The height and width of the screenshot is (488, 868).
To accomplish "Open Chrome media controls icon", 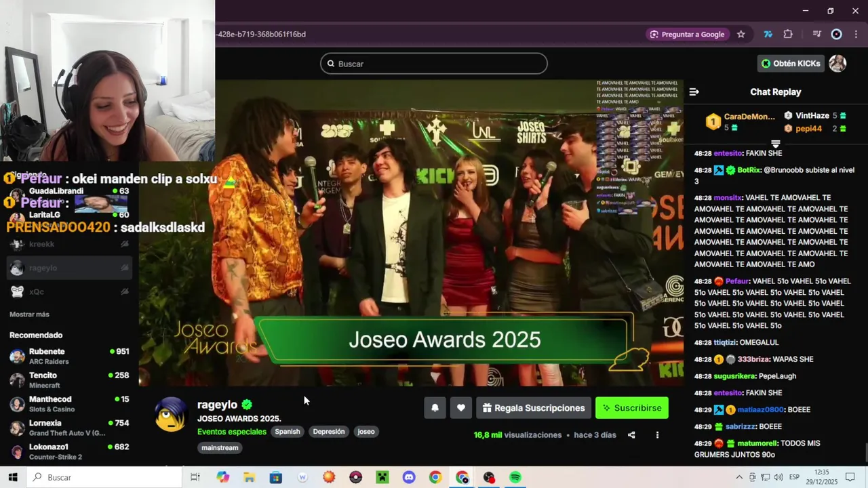I will [817, 35].
